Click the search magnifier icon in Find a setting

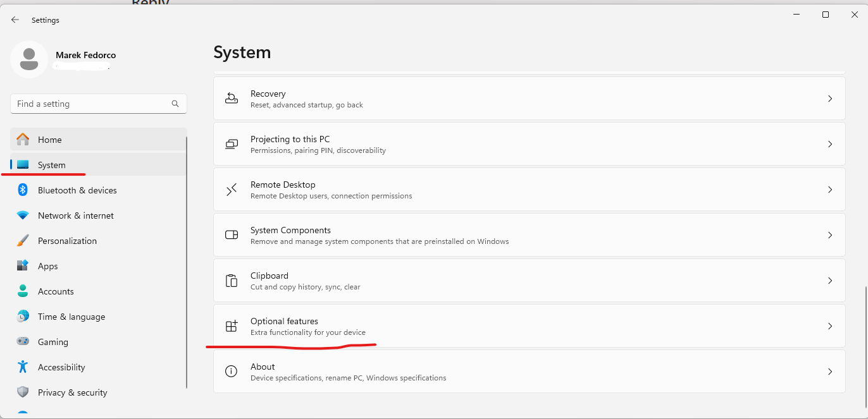click(175, 104)
